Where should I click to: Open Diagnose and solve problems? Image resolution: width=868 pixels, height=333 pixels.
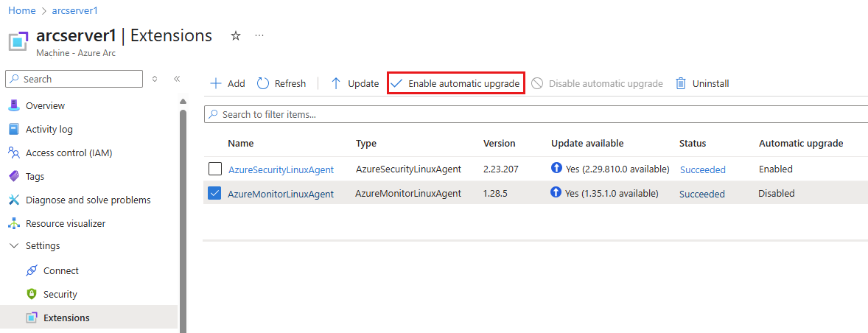point(88,200)
